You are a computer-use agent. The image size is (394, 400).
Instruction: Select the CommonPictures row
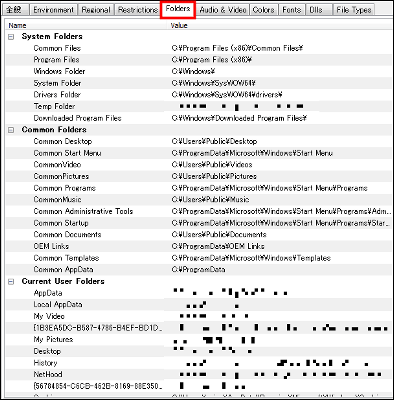(199, 177)
